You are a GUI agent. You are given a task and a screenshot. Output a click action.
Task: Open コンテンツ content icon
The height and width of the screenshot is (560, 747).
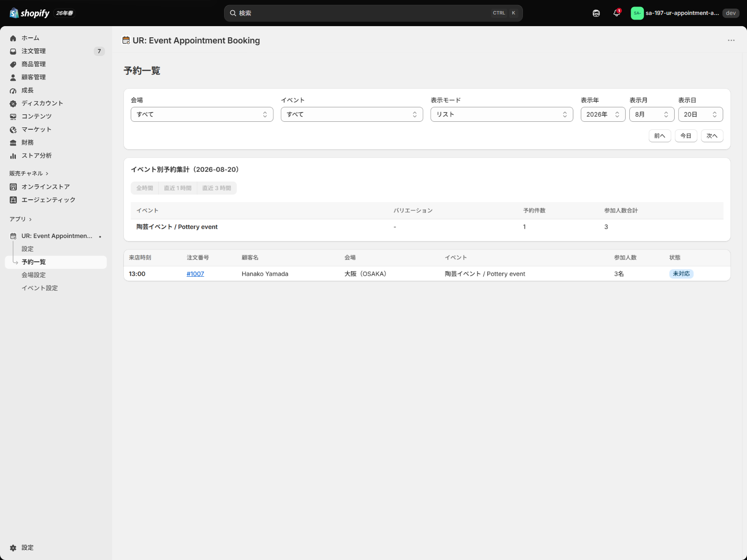(x=13, y=117)
